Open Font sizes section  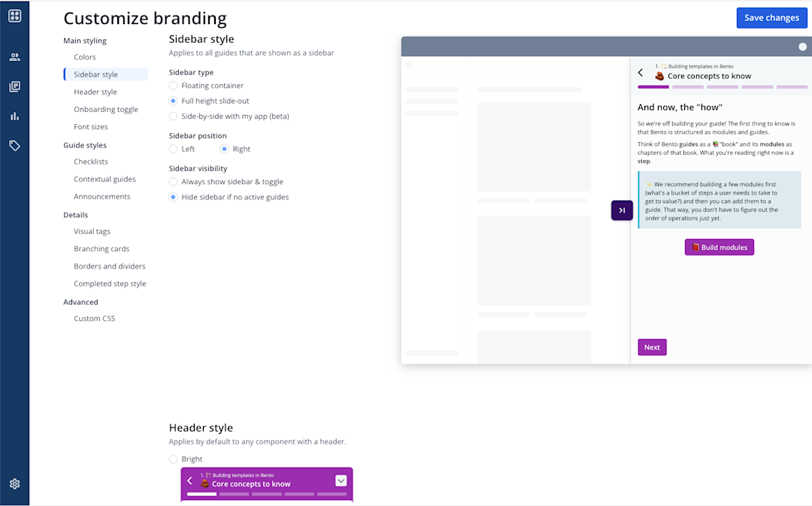tap(91, 127)
